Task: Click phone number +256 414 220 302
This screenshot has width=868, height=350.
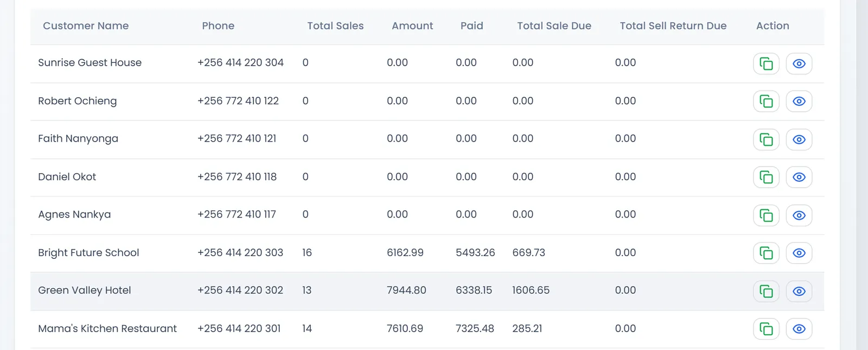Action: click(240, 290)
